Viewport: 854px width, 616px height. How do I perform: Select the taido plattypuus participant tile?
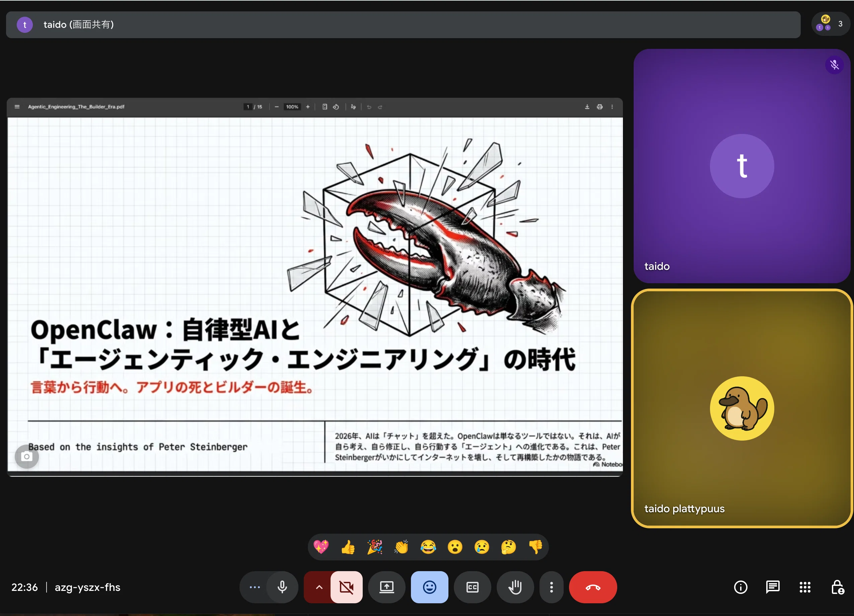[x=742, y=408]
